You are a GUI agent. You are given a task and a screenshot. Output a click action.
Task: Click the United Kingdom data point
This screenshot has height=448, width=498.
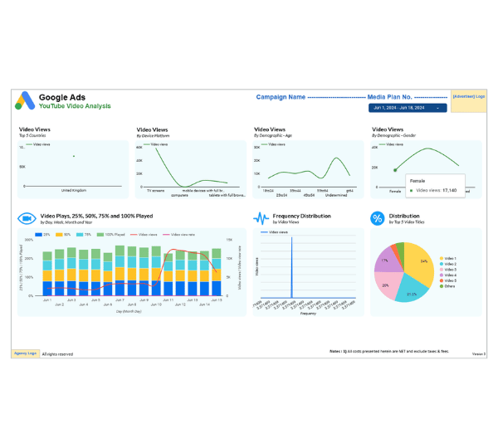[x=74, y=156]
